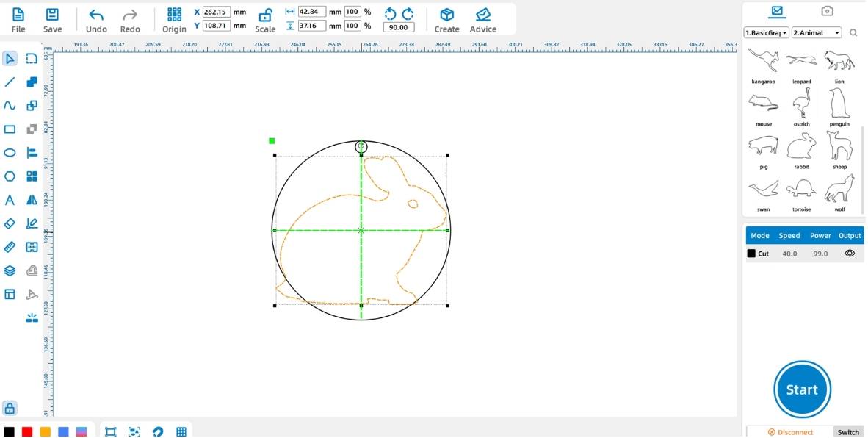This screenshot has width=868, height=438.
Task: Rotate the object counter-clockwise
Action: coord(390,13)
